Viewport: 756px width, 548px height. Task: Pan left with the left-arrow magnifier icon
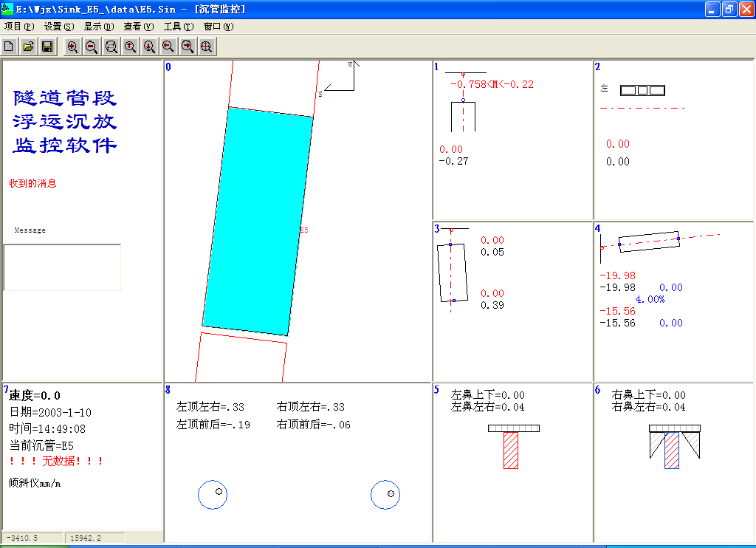[x=168, y=47]
